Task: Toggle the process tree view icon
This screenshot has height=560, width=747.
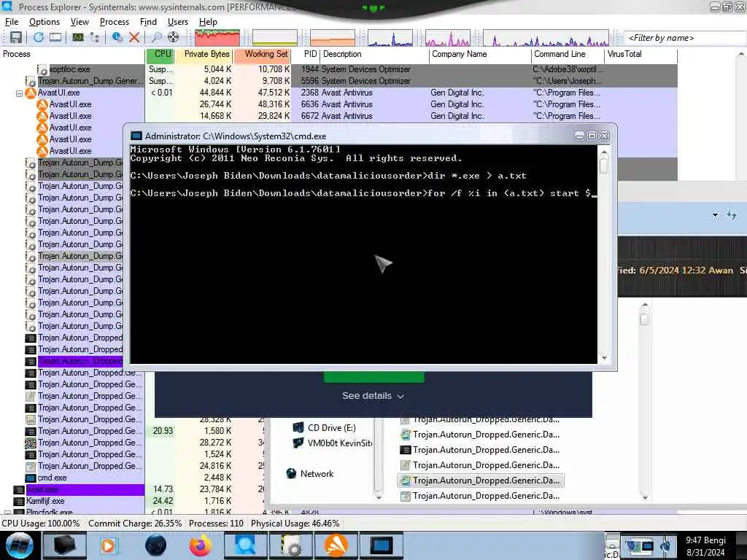Action: [95, 37]
